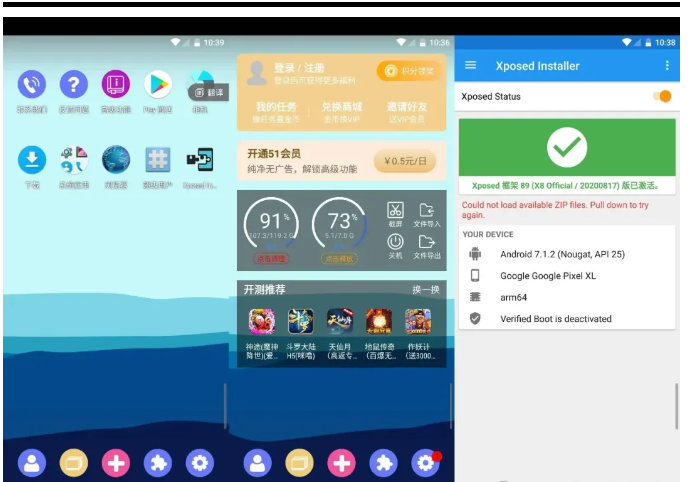This screenshot has height=482, width=694.
Task: Open dock settings gear with red dot
Action: tap(426, 462)
